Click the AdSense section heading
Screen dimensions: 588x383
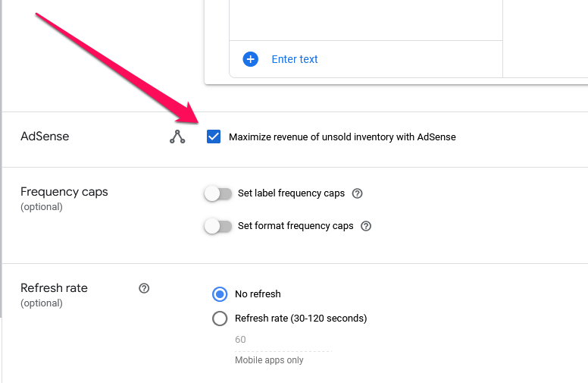(45, 137)
